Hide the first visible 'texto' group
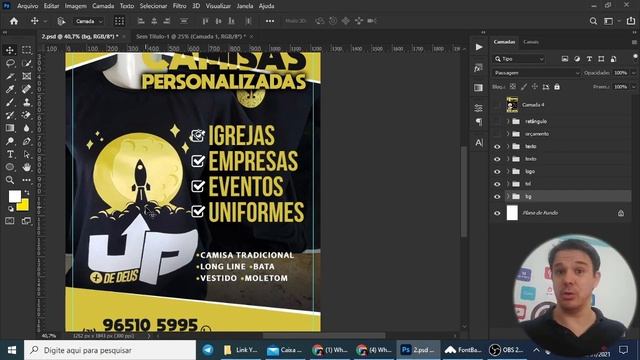Screen dimensions: 640x360 click(x=497, y=147)
